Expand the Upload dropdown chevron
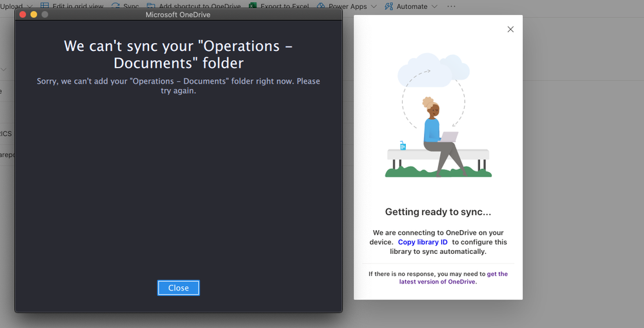The height and width of the screenshot is (328, 644). point(29,6)
